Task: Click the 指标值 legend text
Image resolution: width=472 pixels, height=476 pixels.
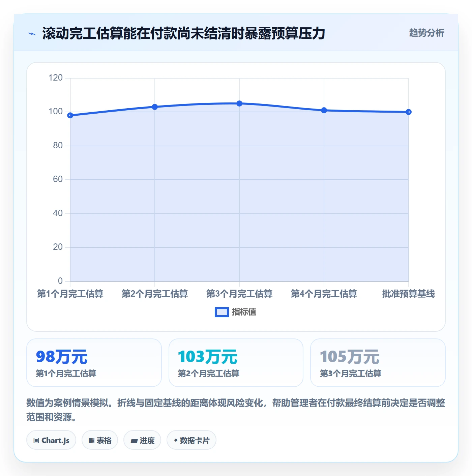Action: 244,312
